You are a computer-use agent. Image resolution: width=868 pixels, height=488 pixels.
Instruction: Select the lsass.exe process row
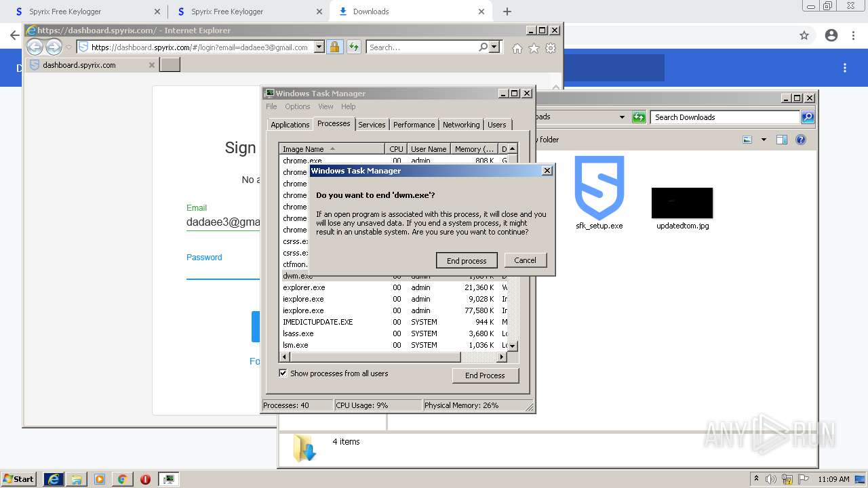[x=394, y=333]
